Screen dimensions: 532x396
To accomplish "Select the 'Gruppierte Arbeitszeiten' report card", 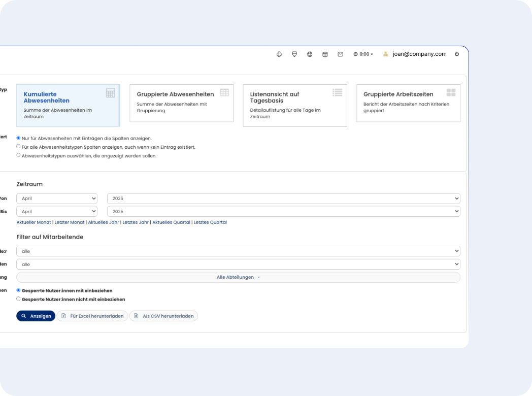I will point(408,103).
